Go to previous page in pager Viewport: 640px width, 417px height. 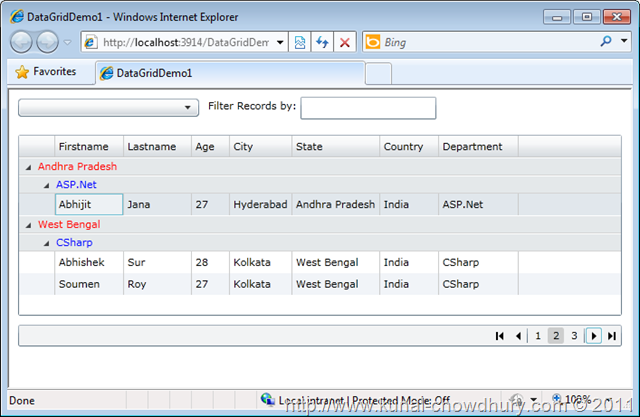[x=518, y=336]
